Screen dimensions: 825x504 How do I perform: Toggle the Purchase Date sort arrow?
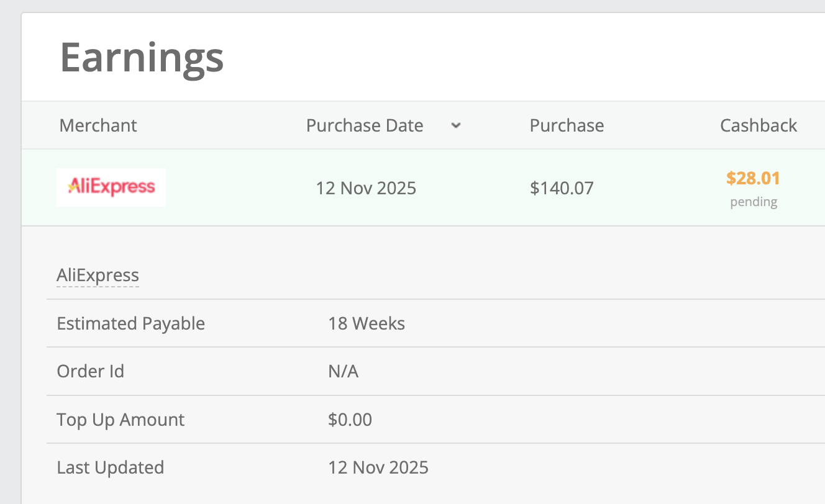pos(456,125)
